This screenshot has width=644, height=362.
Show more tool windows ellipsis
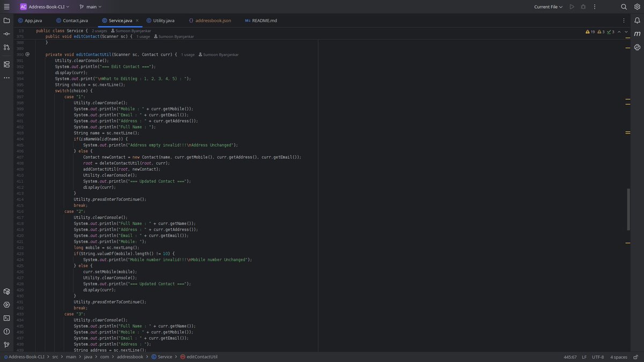[x=6, y=78]
